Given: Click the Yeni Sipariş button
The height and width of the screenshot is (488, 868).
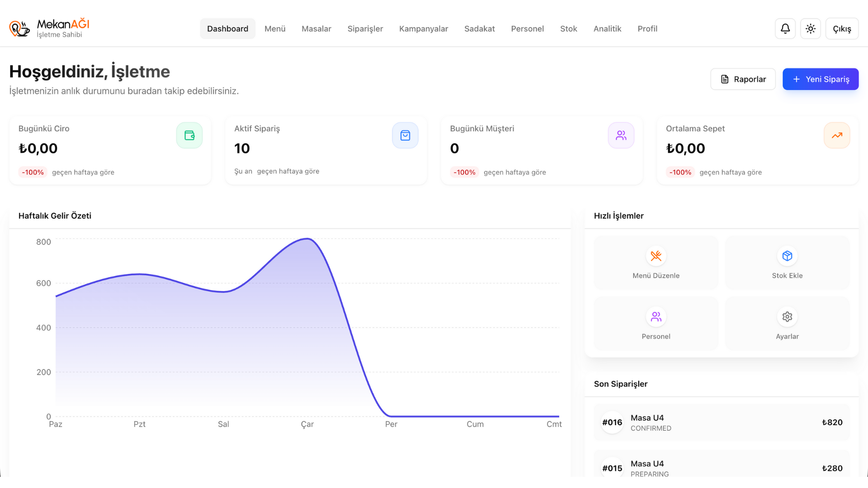Looking at the screenshot, I should 820,79.
